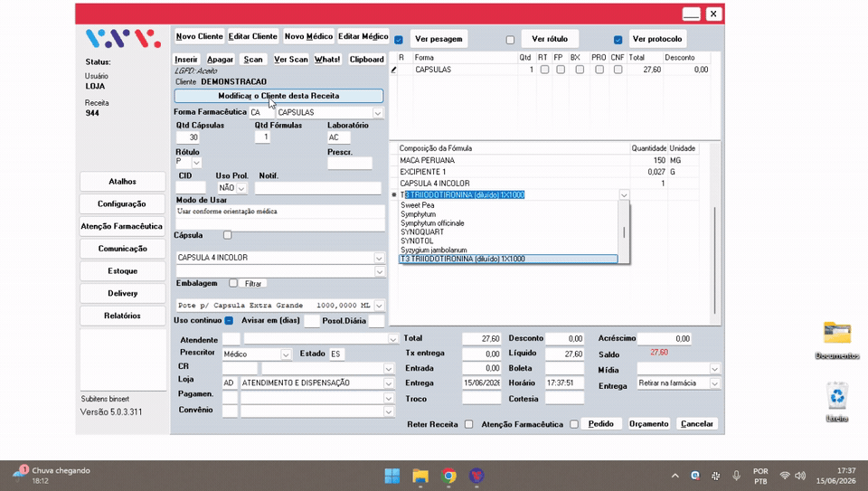This screenshot has height=491, width=868.
Task: Open Delivery sidebar button
Action: click(122, 293)
